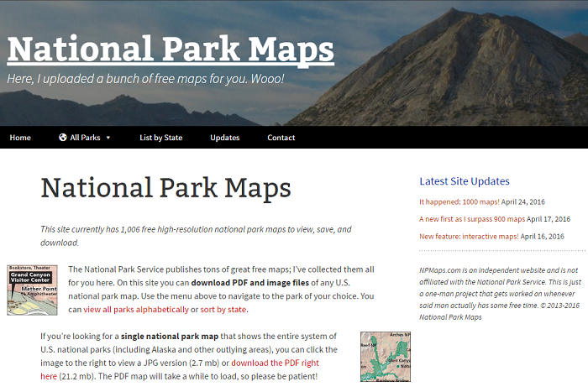Open 'A new first as I surpass 900 maps'
This screenshot has width=588, height=392.
pyautogui.click(x=472, y=219)
